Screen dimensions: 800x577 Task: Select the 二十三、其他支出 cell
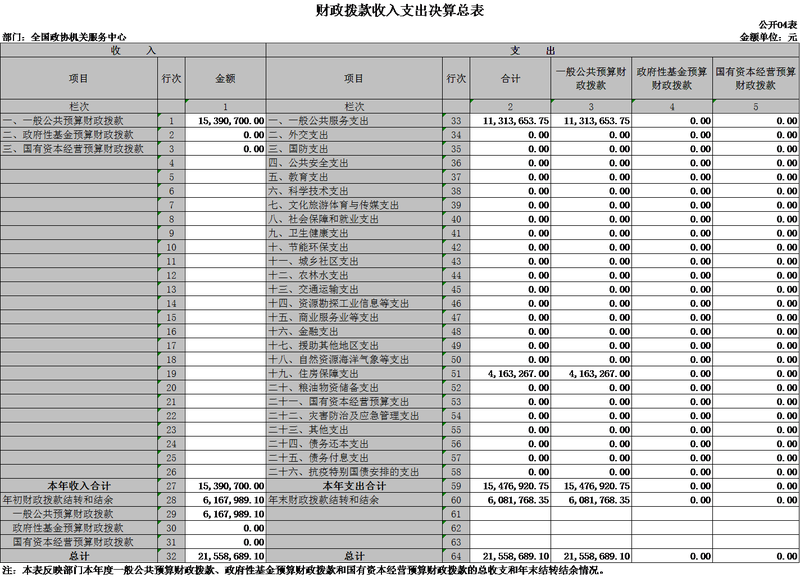tap(354, 430)
